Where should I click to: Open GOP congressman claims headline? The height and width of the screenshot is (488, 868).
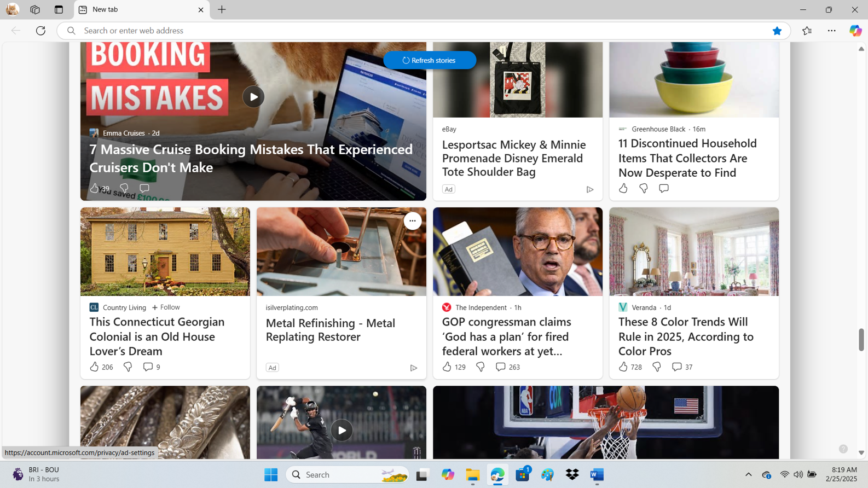(x=507, y=336)
